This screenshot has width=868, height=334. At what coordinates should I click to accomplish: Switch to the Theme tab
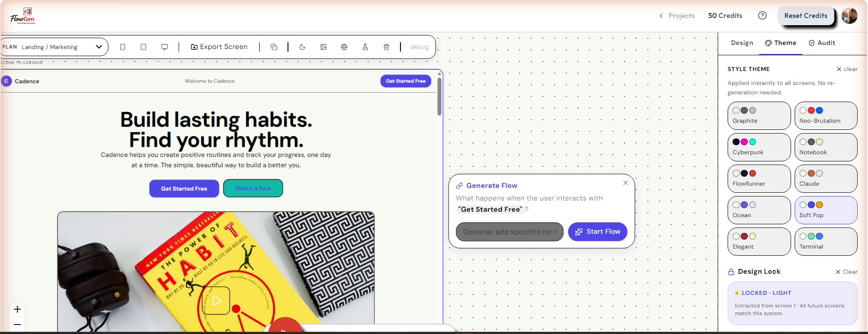[781, 43]
